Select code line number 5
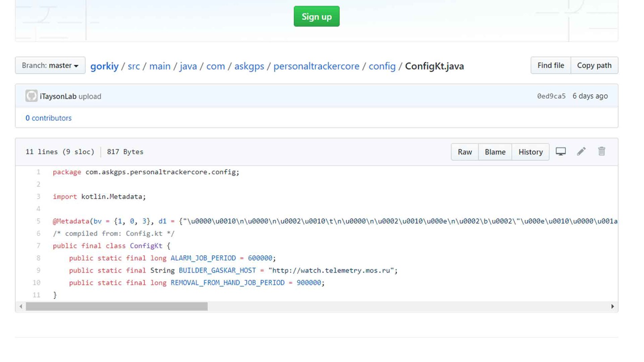 coord(38,221)
